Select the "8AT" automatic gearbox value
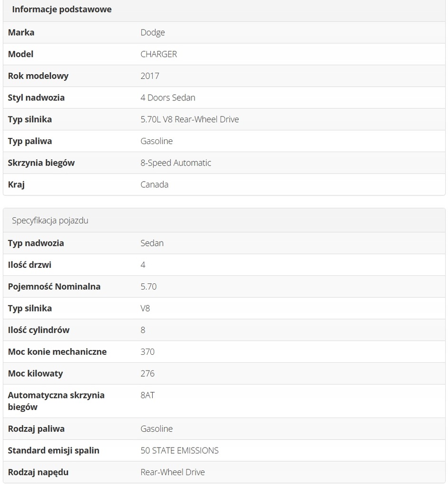This screenshot has width=448, height=487. [147, 395]
